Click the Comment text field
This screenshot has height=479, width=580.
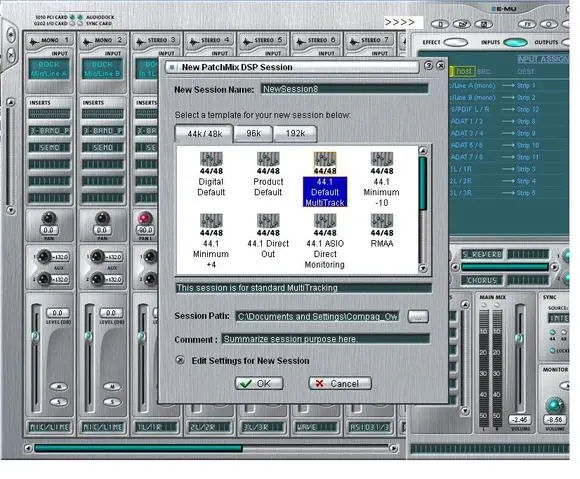point(326,339)
